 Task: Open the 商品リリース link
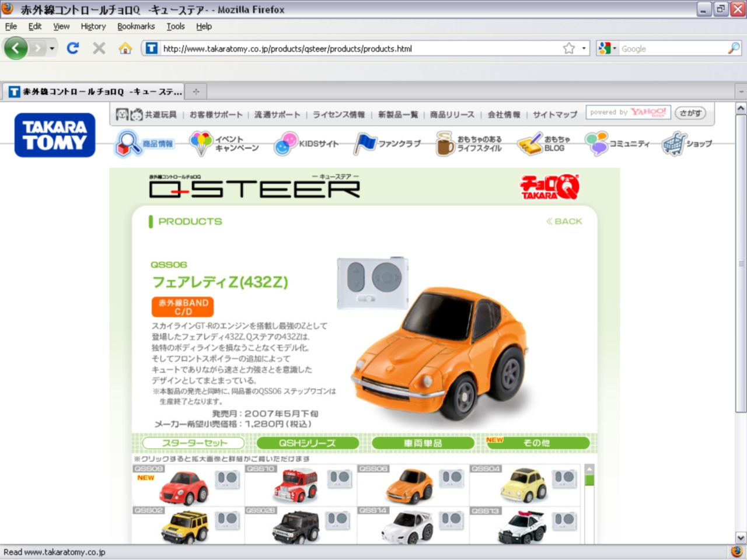[x=452, y=114]
